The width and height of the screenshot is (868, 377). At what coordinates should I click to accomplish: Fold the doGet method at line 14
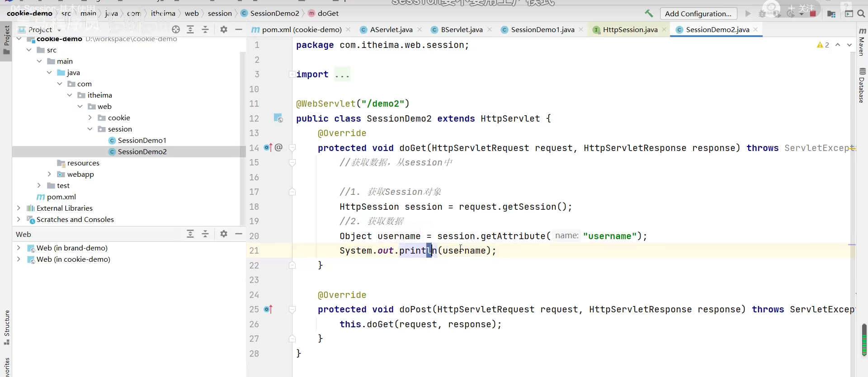pyautogui.click(x=292, y=148)
